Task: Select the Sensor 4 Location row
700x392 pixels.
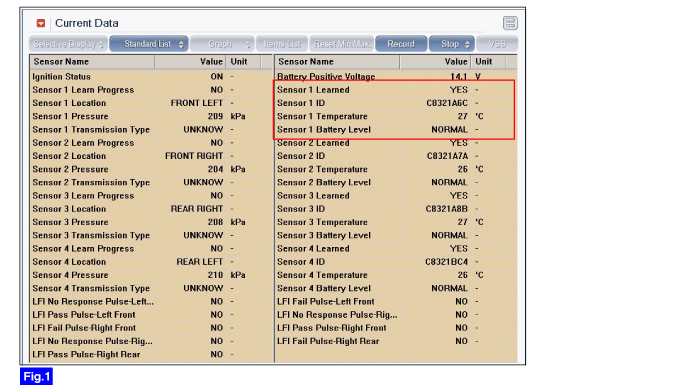Action: [151, 262]
